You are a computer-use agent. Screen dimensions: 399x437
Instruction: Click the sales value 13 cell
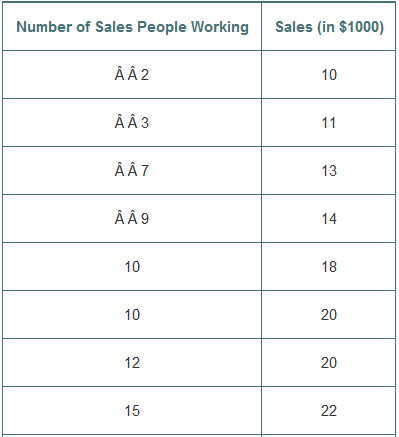point(329,171)
